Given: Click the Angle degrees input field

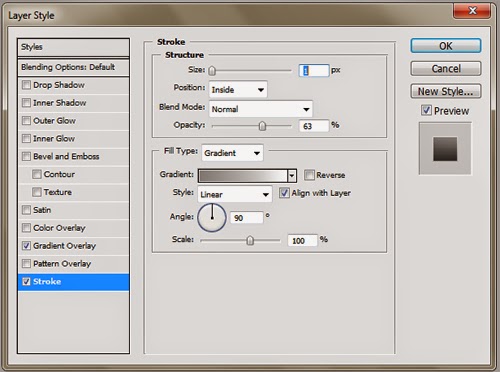Looking at the screenshot, I should pyautogui.click(x=247, y=218).
